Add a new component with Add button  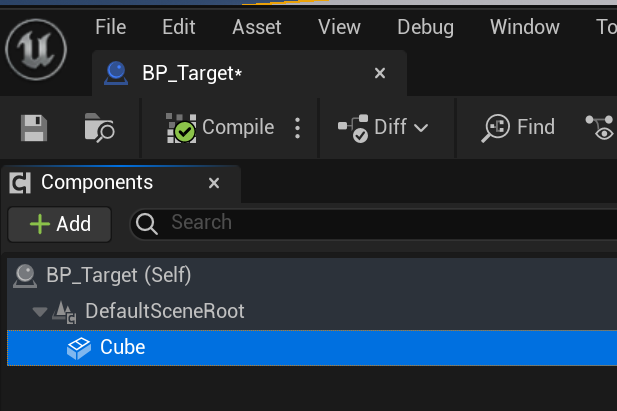[60, 224]
